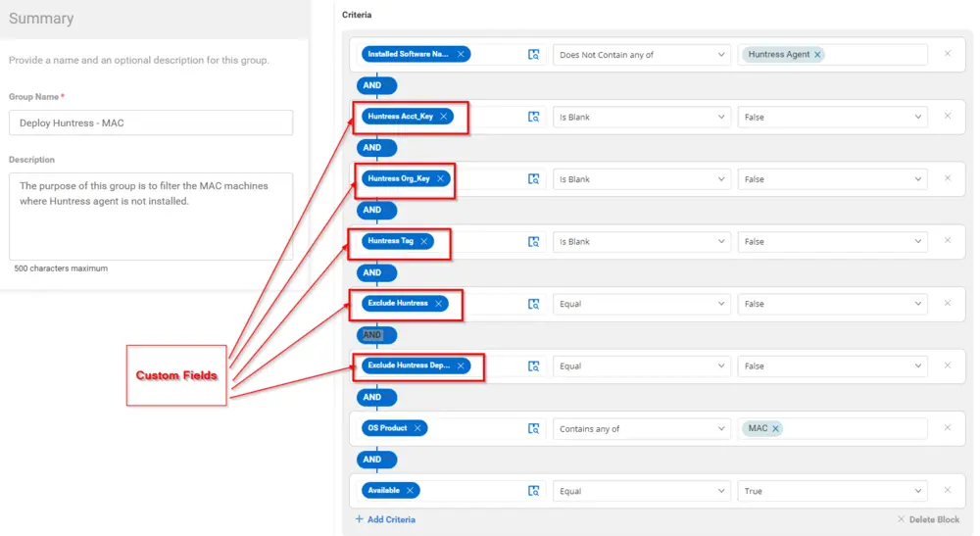Remove the Available field chip

410,490
